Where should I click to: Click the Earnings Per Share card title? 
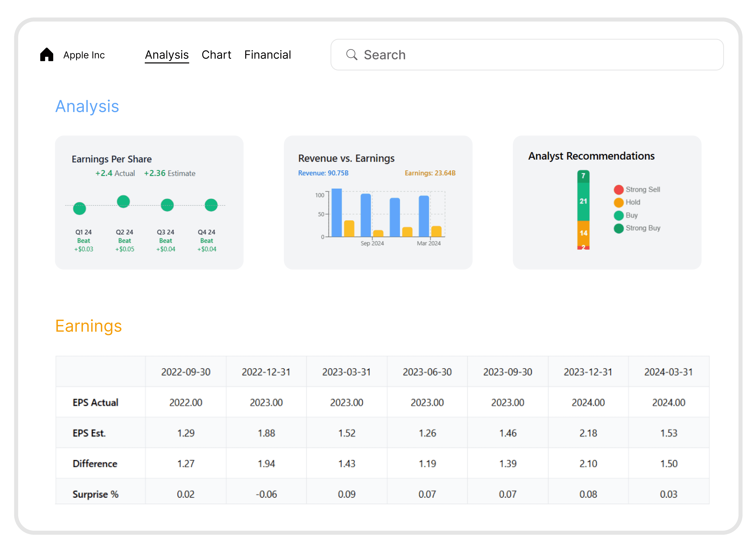coord(111,159)
